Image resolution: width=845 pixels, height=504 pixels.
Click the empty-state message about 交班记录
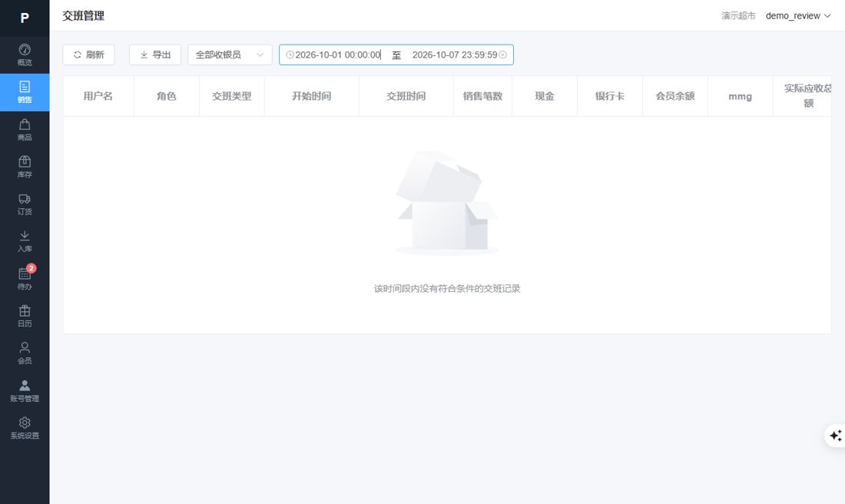tap(447, 288)
